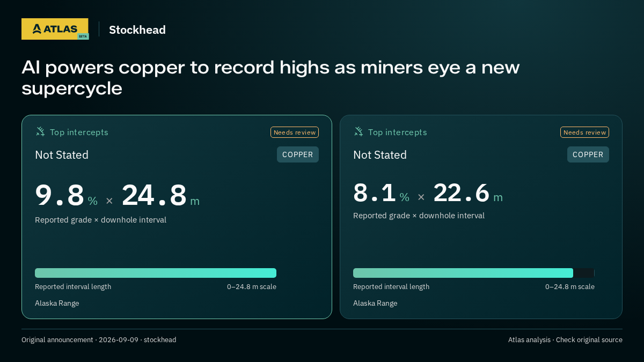Viewport: 644px width, 362px height.
Task: Click the COPPER tag on the 8.1% card
Action: (x=588, y=154)
